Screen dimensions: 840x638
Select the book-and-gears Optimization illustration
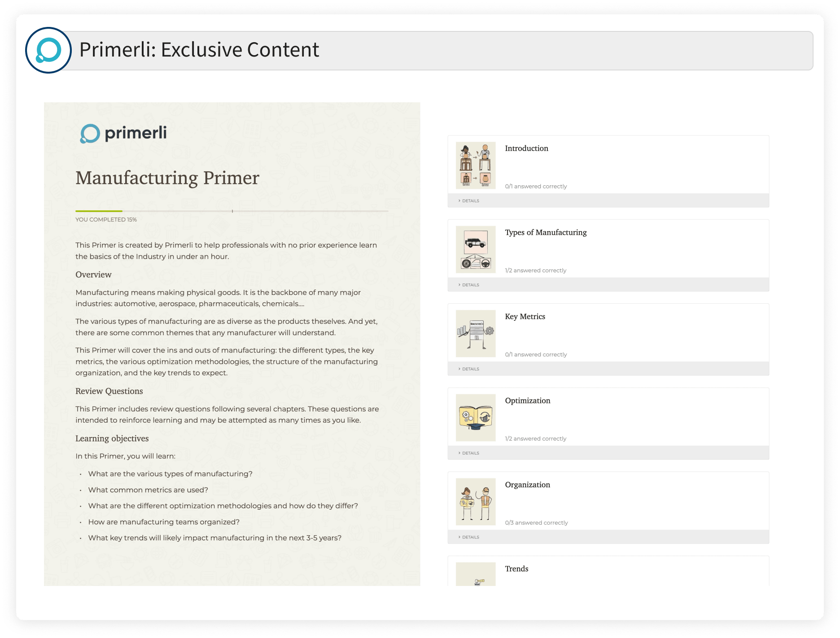click(476, 418)
